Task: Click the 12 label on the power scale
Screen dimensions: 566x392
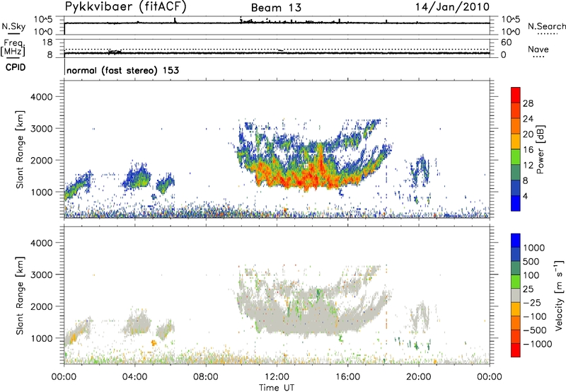Action: 528,166
